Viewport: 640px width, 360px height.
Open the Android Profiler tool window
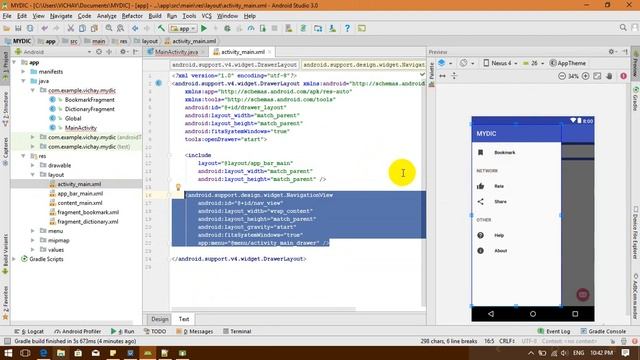pyautogui.click(x=78, y=331)
